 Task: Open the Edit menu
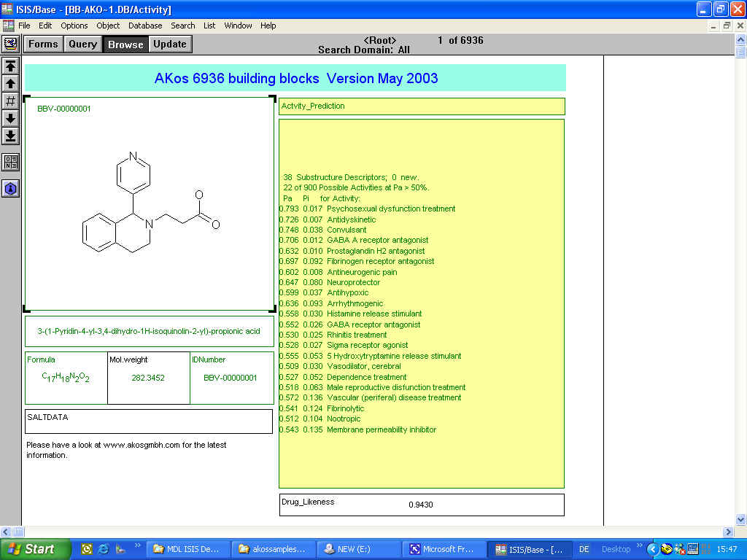tap(45, 26)
